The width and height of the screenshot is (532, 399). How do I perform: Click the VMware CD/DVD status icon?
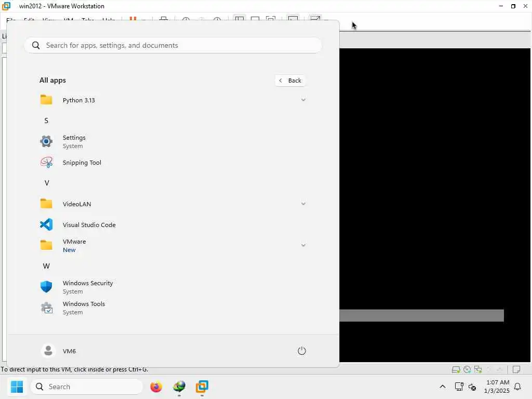coord(467,369)
